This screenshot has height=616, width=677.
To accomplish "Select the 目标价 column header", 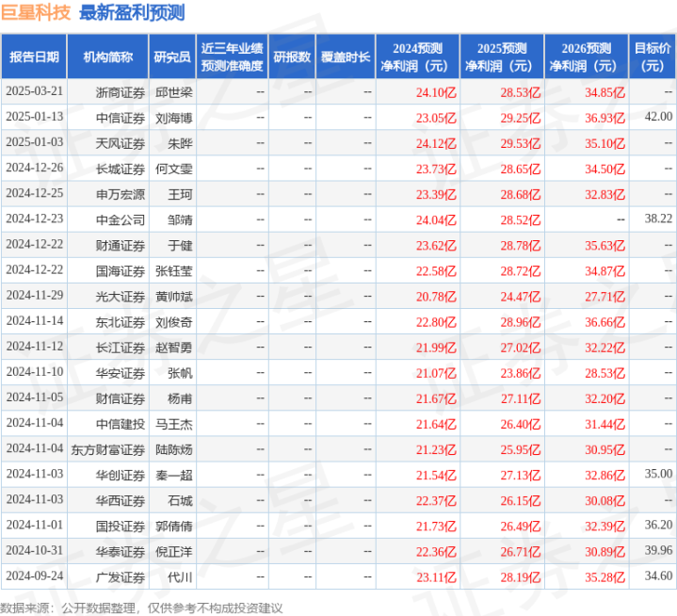I will point(653,57).
